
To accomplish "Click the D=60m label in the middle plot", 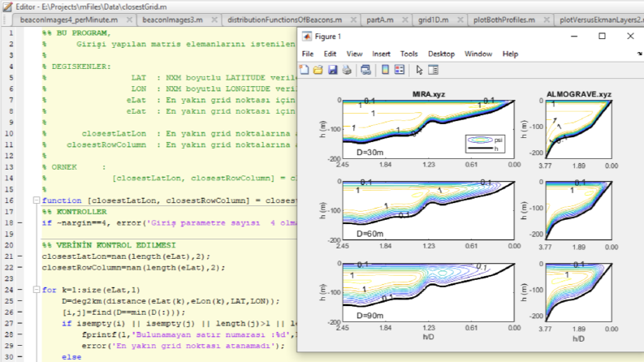I will pos(370,234).
